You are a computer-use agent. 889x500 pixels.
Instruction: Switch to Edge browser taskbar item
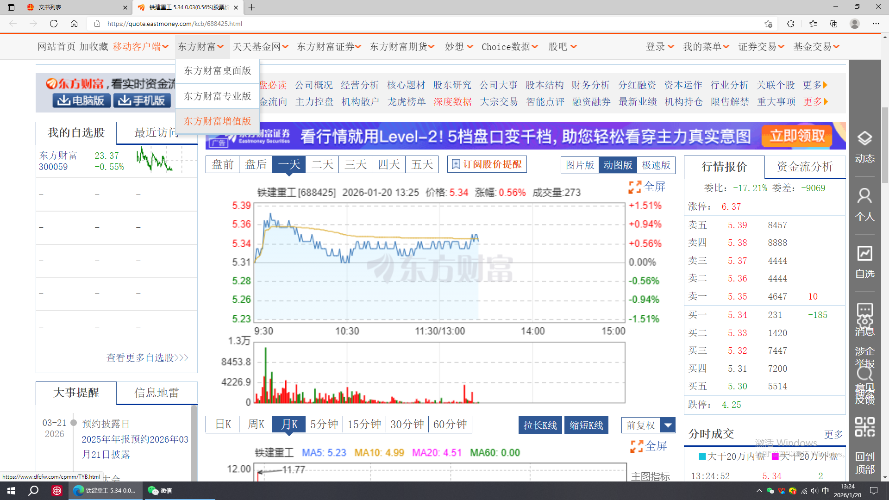pos(105,490)
